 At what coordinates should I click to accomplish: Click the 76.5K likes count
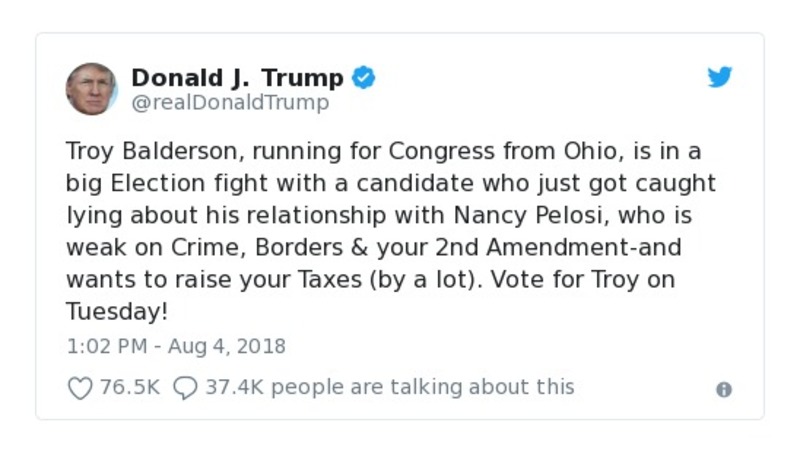[x=130, y=387]
